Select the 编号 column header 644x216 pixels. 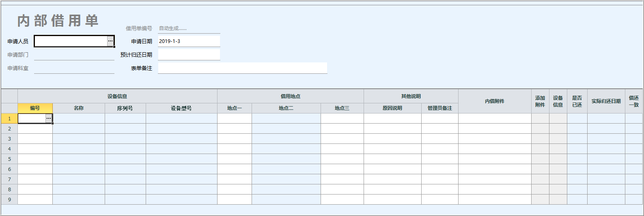tap(35, 108)
